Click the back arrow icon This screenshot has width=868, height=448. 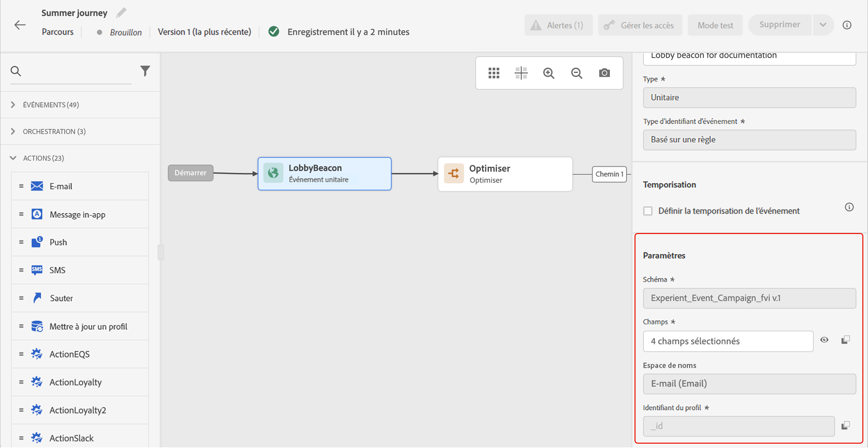(x=20, y=25)
